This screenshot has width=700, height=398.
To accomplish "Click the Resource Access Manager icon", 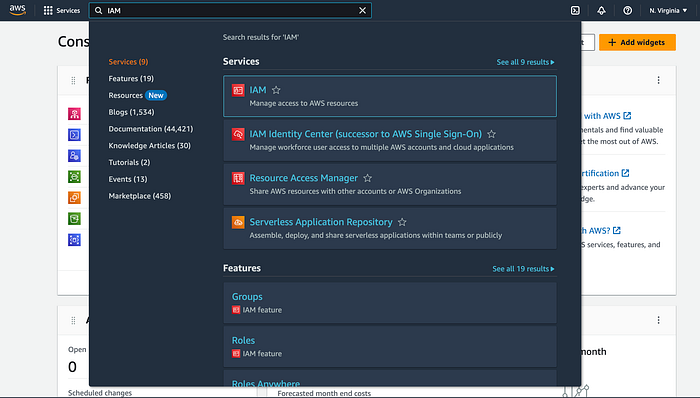I will pyautogui.click(x=238, y=178).
